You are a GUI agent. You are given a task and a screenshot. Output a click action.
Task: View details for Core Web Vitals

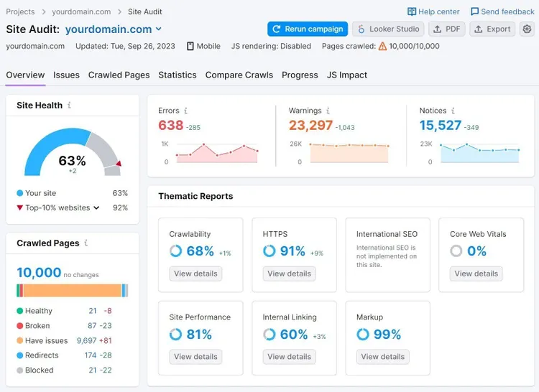tap(476, 274)
